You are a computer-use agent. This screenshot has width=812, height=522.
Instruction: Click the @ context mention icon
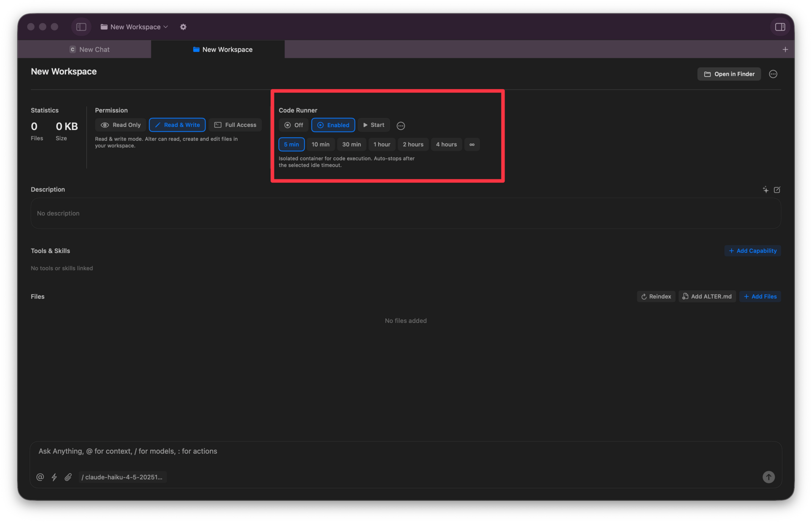[40, 477]
